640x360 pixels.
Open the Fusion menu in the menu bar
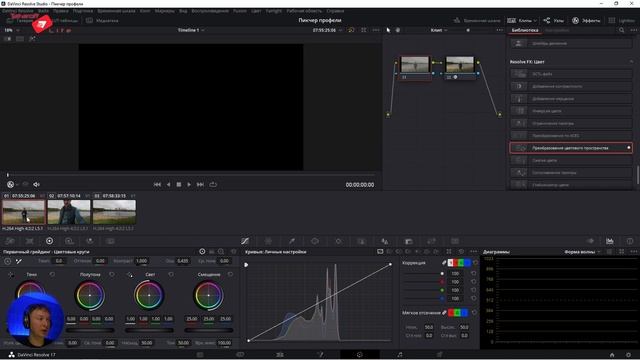(x=239, y=11)
